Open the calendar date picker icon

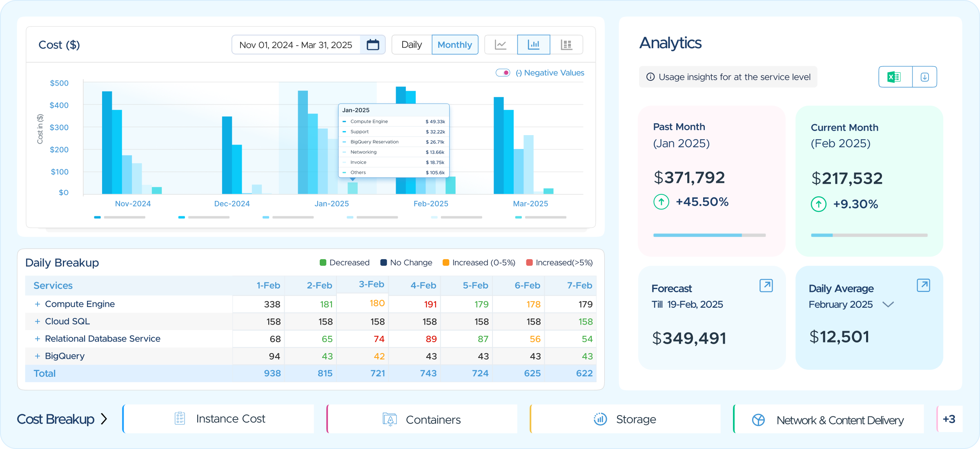373,44
